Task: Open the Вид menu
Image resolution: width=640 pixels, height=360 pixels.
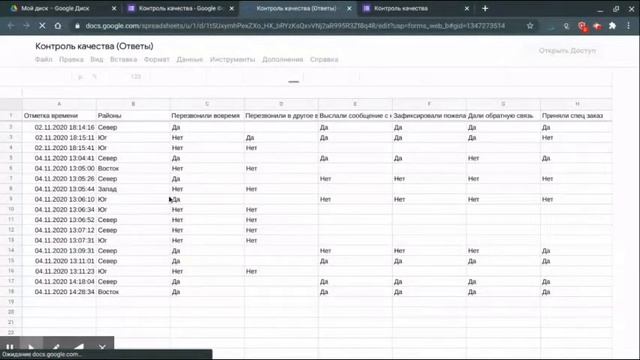Action: coord(97,60)
